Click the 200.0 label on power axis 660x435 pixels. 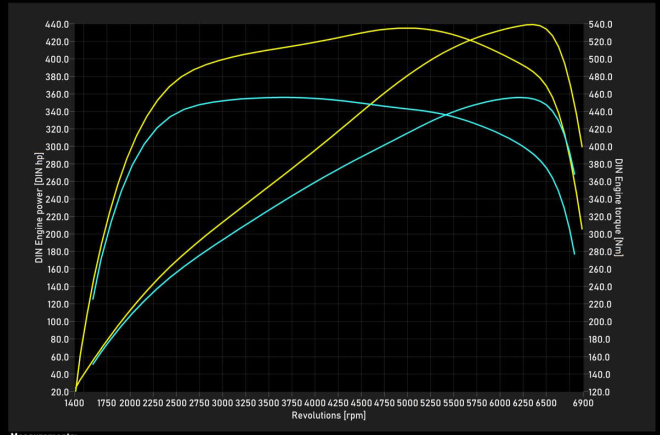[x=56, y=234]
